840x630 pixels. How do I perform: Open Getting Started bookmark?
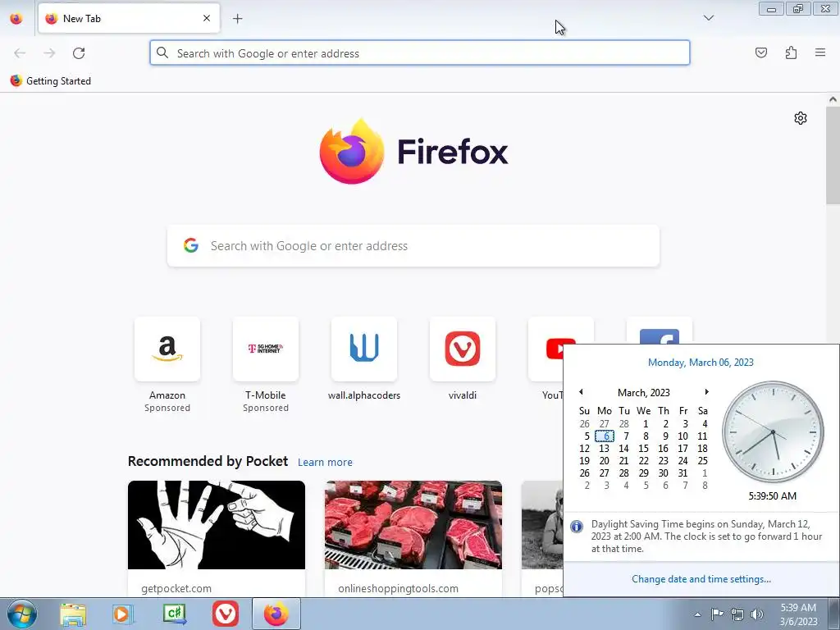click(x=51, y=81)
